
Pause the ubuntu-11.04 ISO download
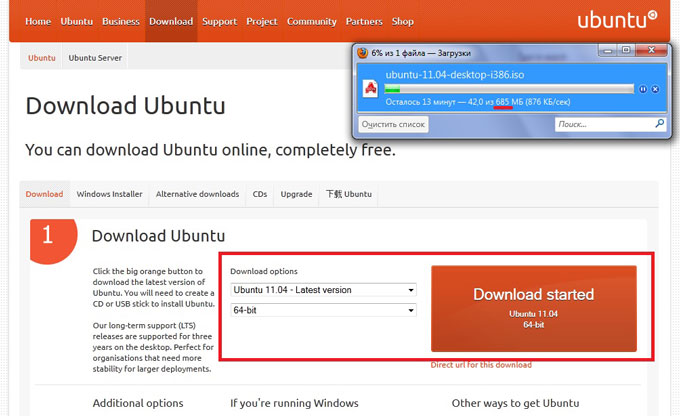click(x=643, y=89)
